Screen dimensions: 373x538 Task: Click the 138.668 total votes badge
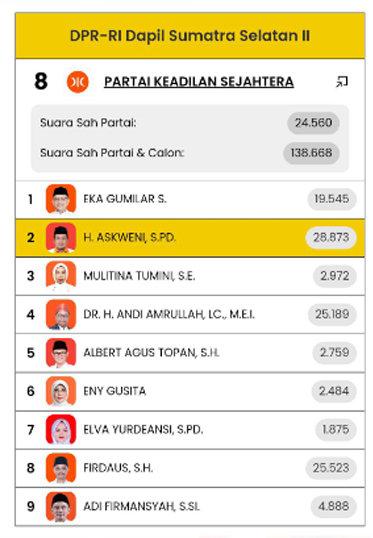[x=311, y=153]
